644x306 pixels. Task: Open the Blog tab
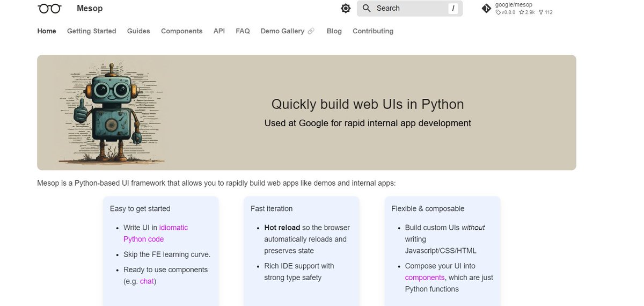[334, 31]
